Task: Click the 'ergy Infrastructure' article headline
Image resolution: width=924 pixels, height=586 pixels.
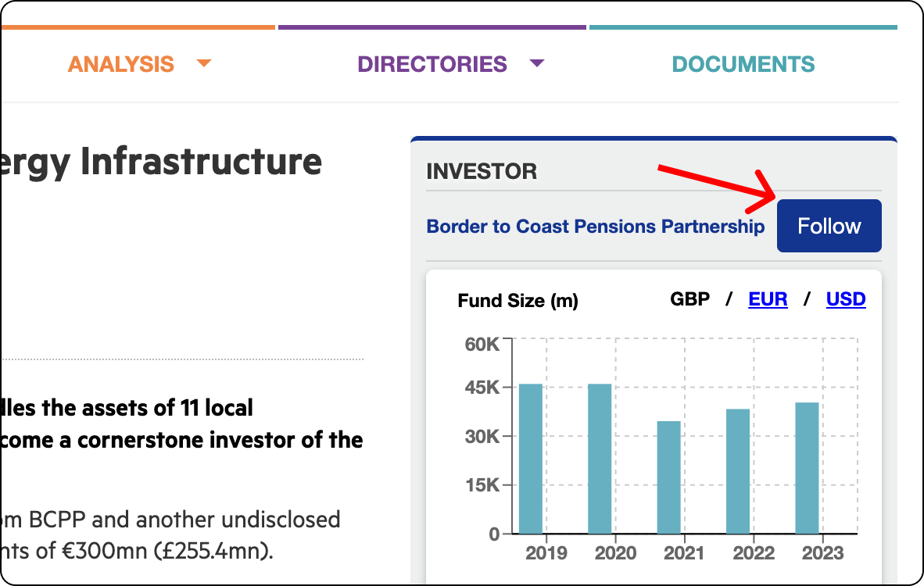Action: [162, 163]
